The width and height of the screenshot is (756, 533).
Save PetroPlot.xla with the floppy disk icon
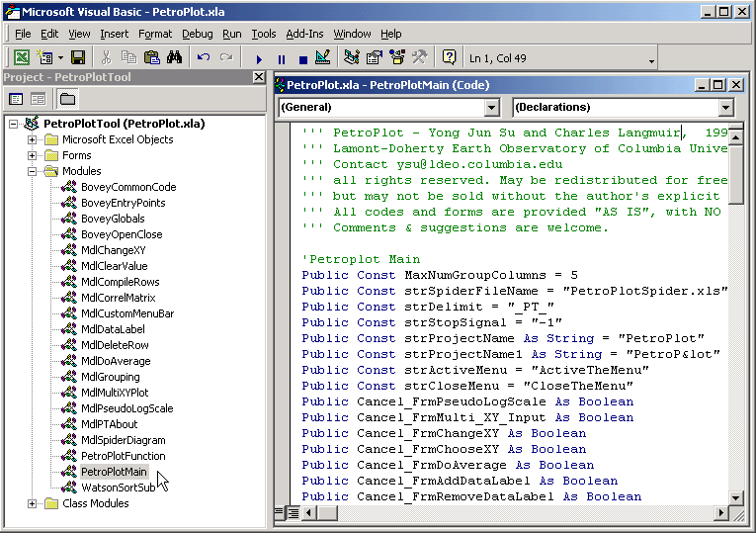(x=78, y=58)
